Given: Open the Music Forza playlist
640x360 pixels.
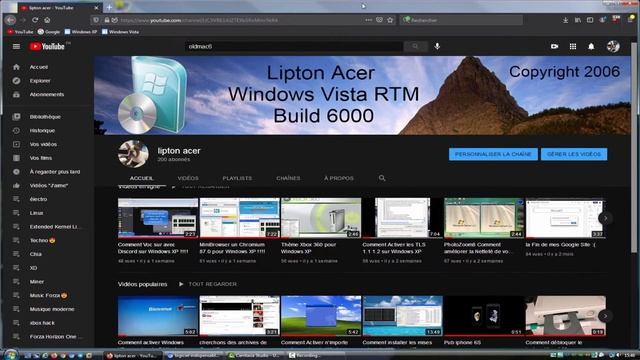Looking at the screenshot, I should click(47, 295).
